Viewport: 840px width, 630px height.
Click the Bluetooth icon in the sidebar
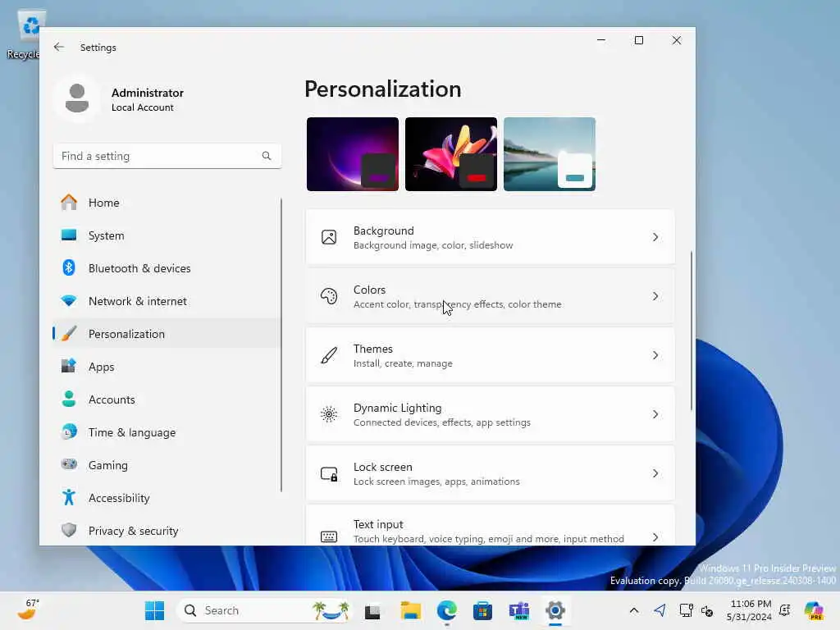[69, 268]
